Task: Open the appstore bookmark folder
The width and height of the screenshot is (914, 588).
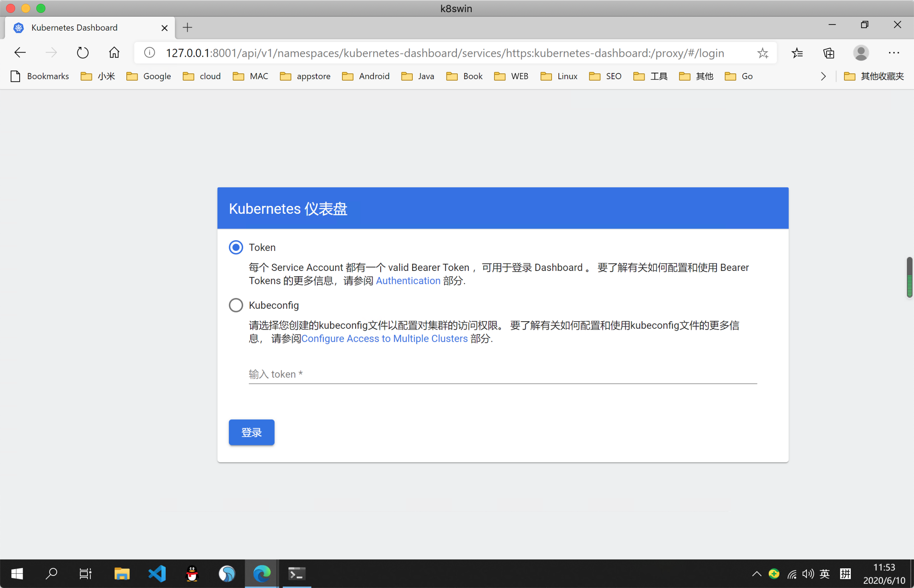Action: coord(305,76)
